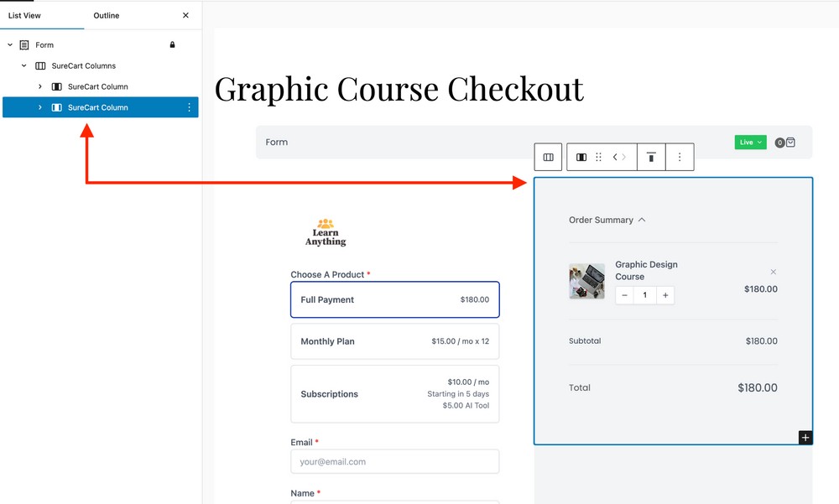This screenshot has width=839, height=504.
Task: Switch to the Outline tab
Action: tap(106, 15)
